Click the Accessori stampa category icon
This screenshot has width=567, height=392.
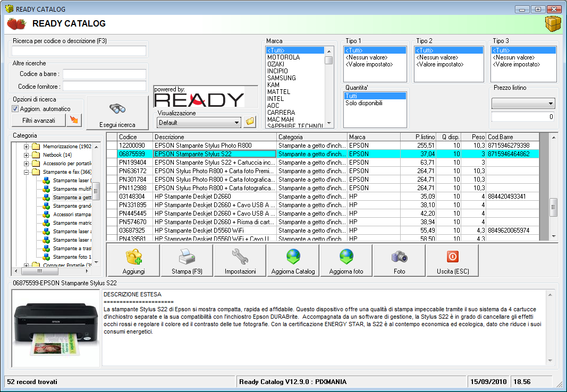pyautogui.click(x=46, y=214)
